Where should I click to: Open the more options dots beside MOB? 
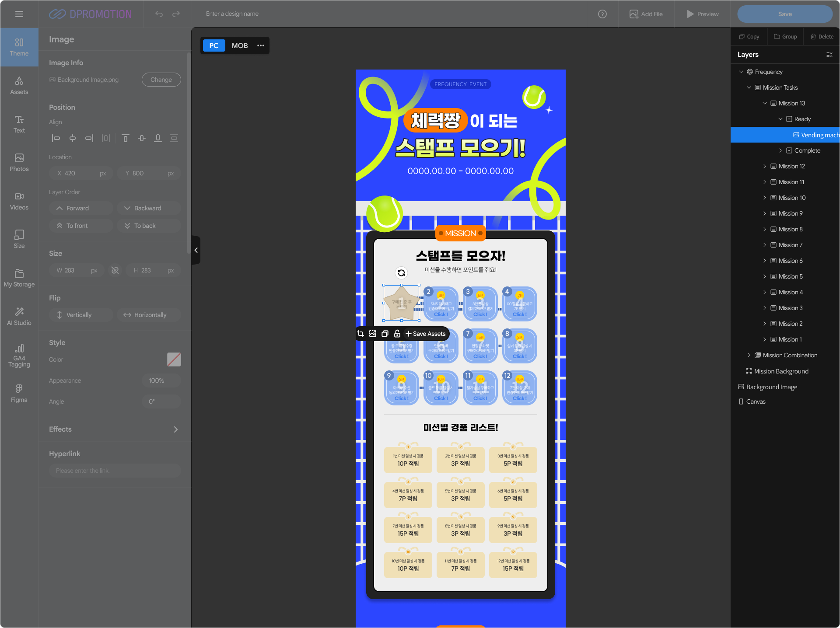(x=261, y=45)
